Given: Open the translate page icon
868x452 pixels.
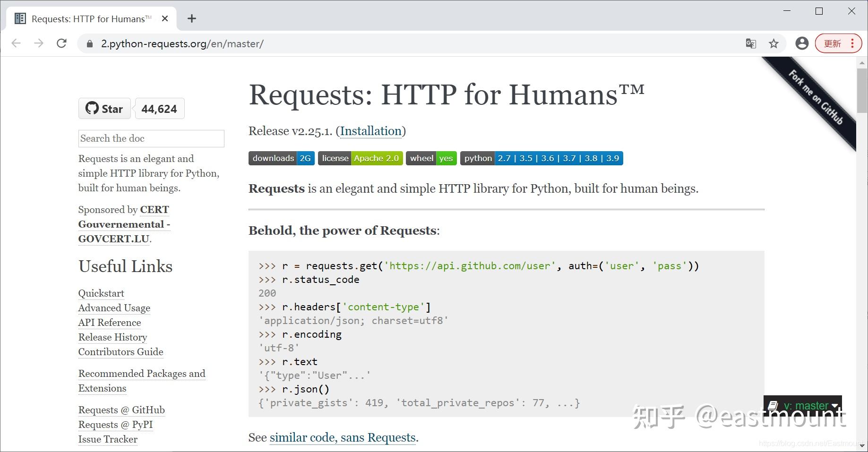Looking at the screenshot, I should coord(751,43).
